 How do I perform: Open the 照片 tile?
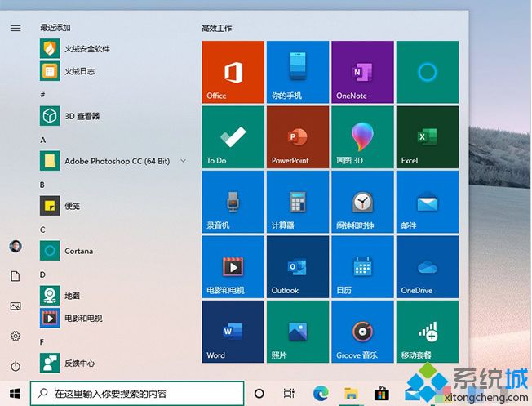pos(298,332)
